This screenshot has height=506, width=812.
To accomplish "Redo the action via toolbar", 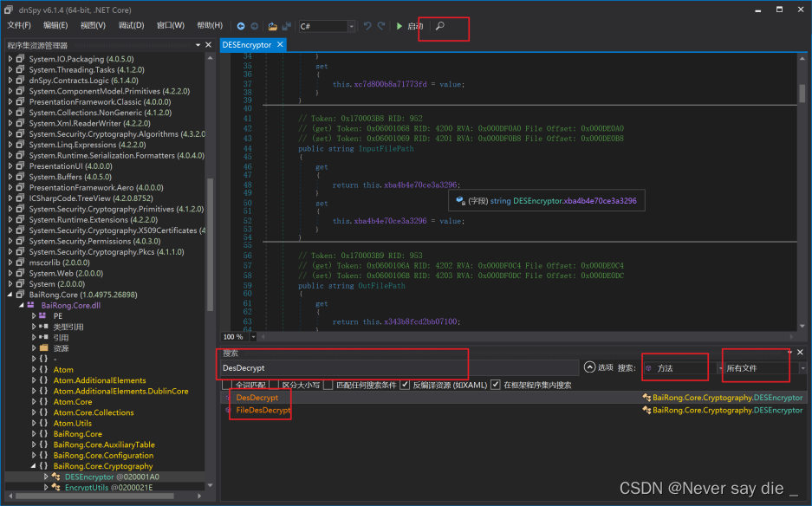I will [x=381, y=26].
